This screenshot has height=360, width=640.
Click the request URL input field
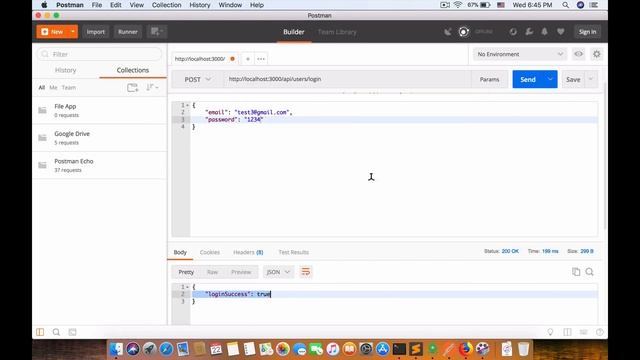click(x=347, y=79)
